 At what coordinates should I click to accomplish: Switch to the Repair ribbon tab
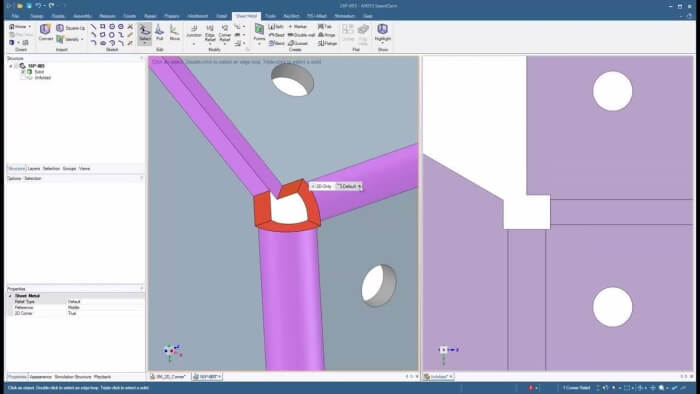(150, 16)
